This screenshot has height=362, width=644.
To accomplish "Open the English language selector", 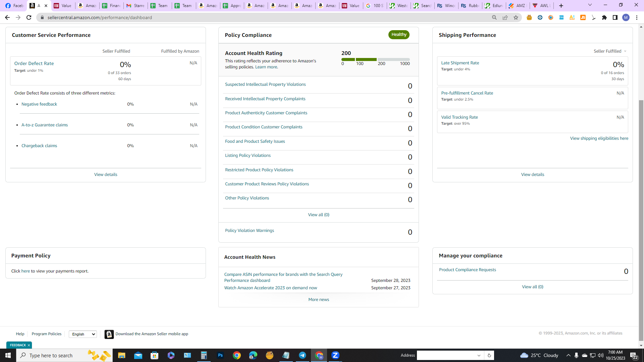I will pos(83,334).
